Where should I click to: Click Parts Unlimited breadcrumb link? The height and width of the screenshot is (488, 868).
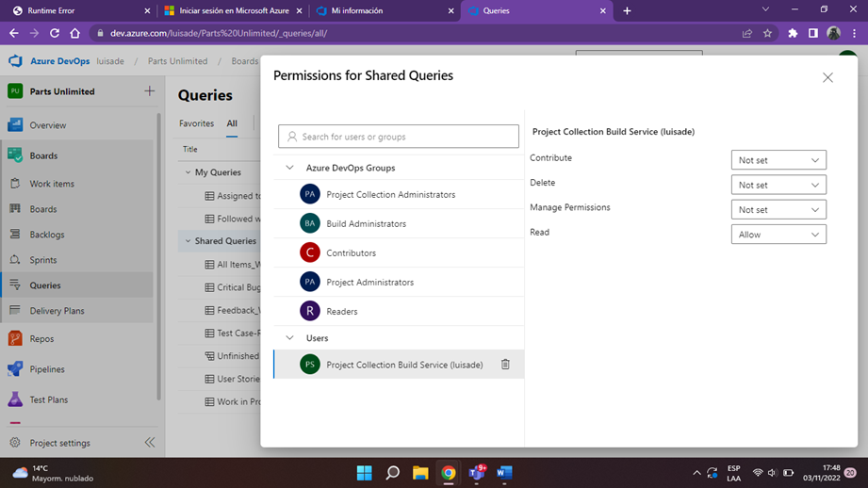point(177,61)
